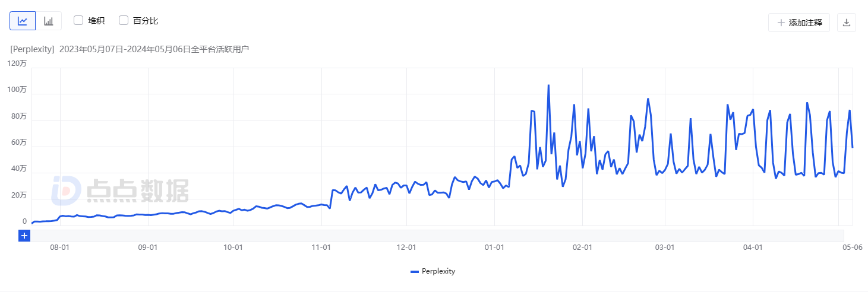868x292 pixels.
Task: Click the 120万 y-axis label
Action: (17, 63)
